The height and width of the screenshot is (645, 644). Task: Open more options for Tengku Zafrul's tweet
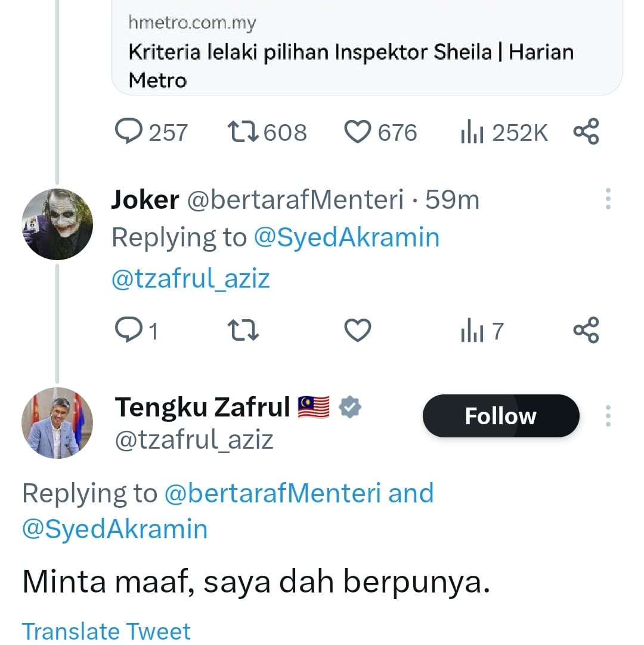tap(608, 416)
